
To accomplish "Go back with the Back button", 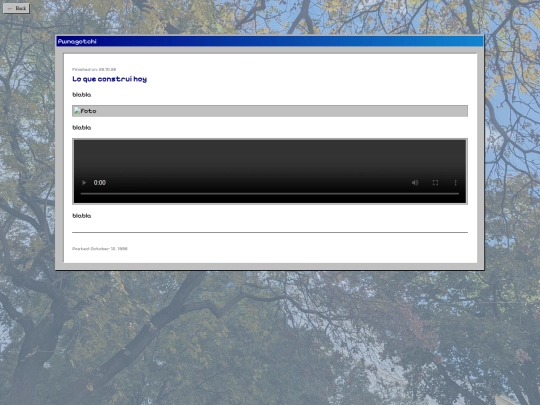I will [16, 8].
